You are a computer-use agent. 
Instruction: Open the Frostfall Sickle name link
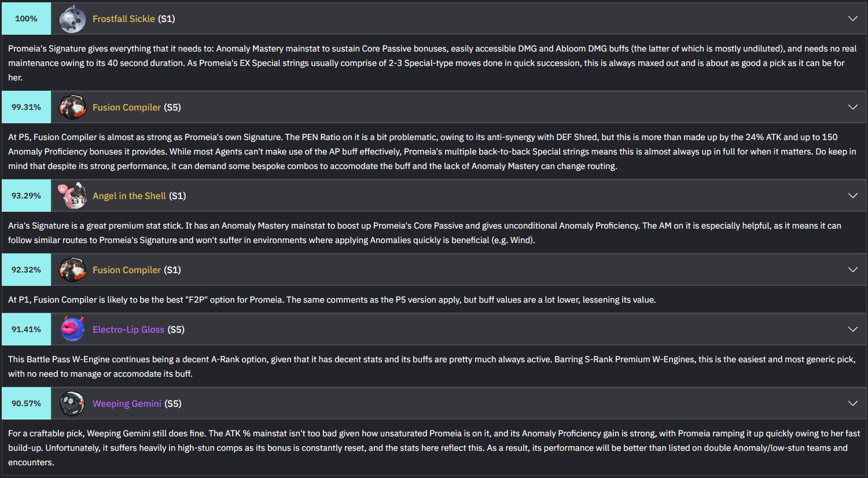pos(124,19)
